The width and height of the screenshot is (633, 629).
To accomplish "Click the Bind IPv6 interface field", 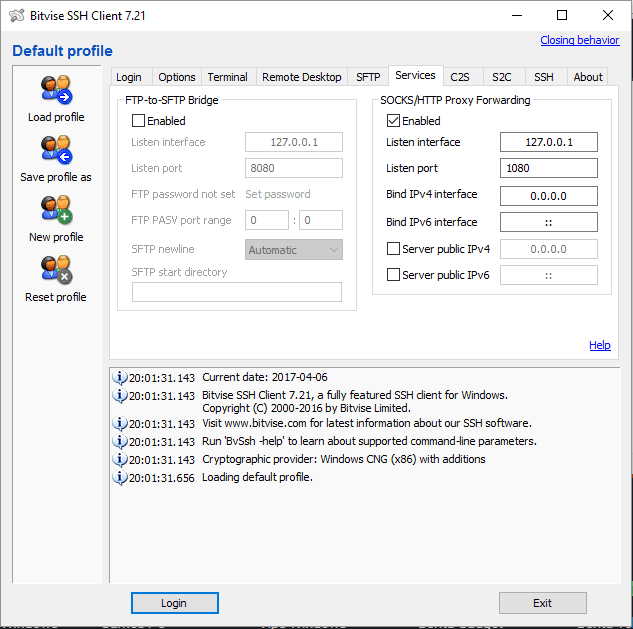I will point(549,222).
